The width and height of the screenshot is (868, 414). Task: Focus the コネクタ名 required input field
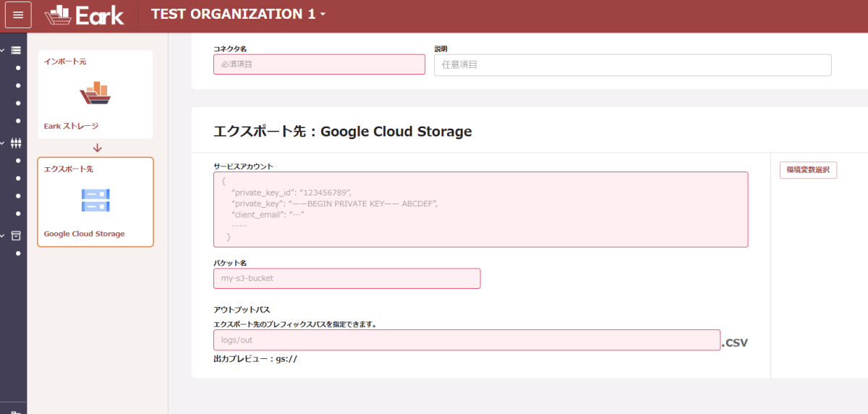(319, 64)
